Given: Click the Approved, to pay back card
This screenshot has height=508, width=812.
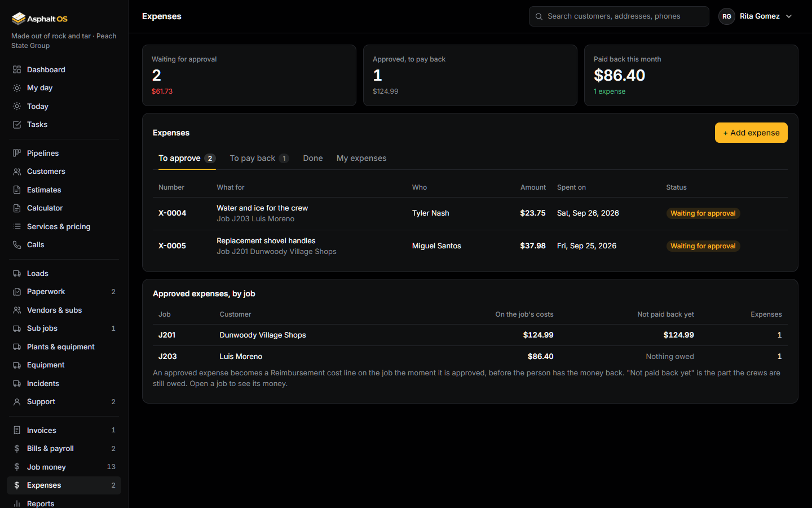Looking at the screenshot, I should click(470, 76).
